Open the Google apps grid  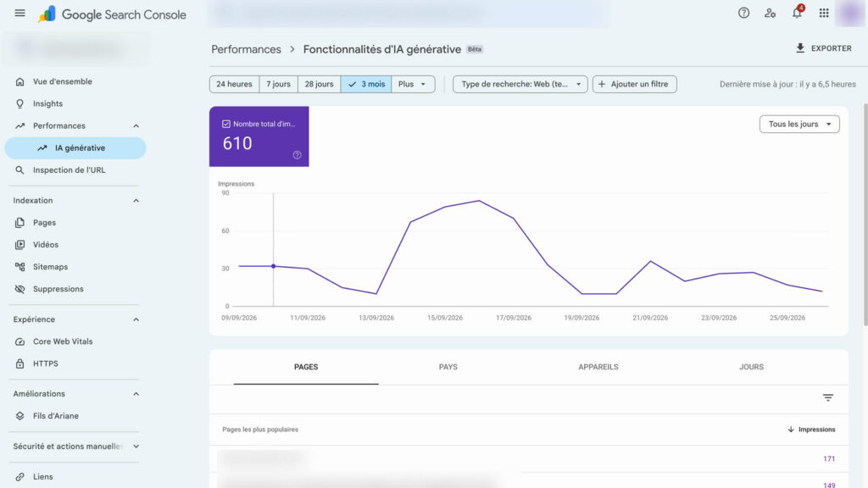click(824, 13)
